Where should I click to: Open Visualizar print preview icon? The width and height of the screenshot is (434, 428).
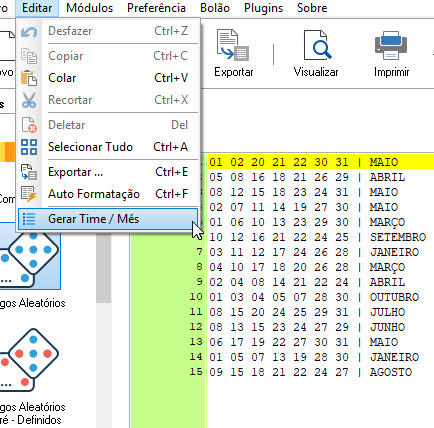coord(317,45)
